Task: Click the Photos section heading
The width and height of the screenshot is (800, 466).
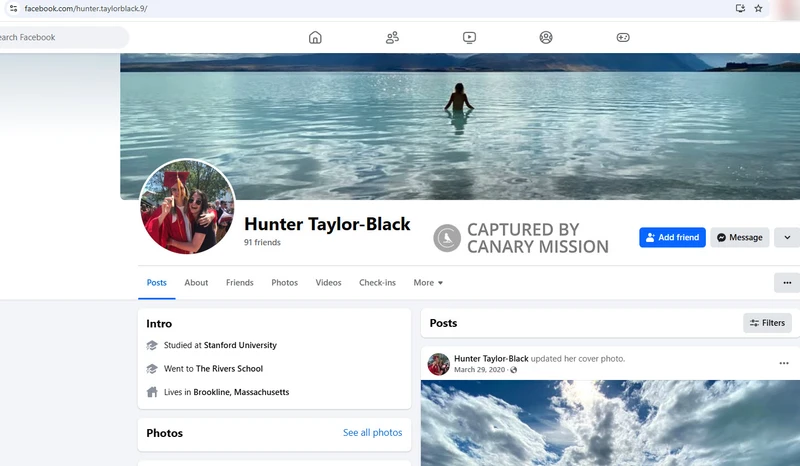Action: click(x=164, y=433)
